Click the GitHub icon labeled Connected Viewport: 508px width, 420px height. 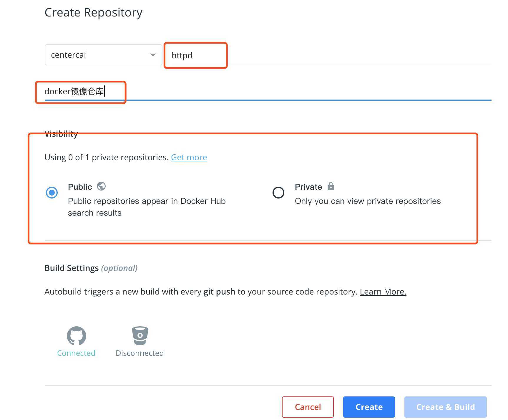pos(77,336)
